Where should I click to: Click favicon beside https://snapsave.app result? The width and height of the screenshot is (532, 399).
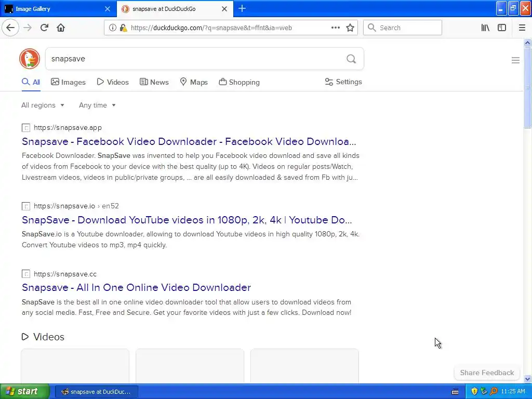(26, 128)
